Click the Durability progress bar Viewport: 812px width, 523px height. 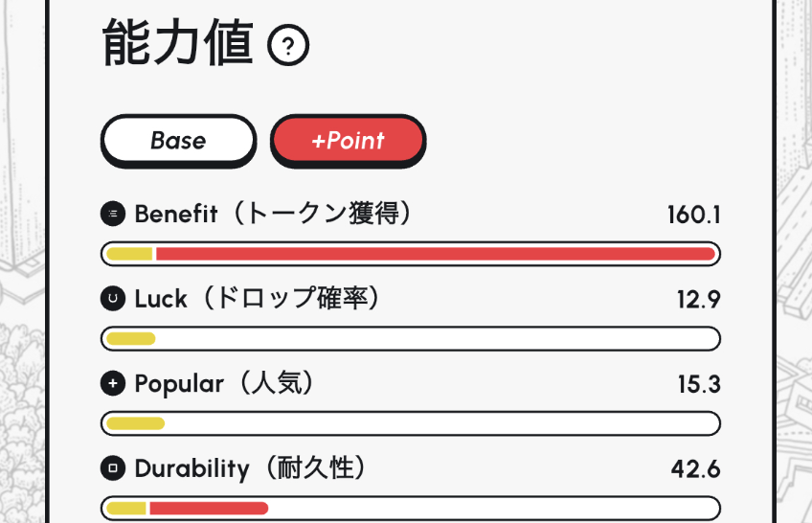coord(410,508)
